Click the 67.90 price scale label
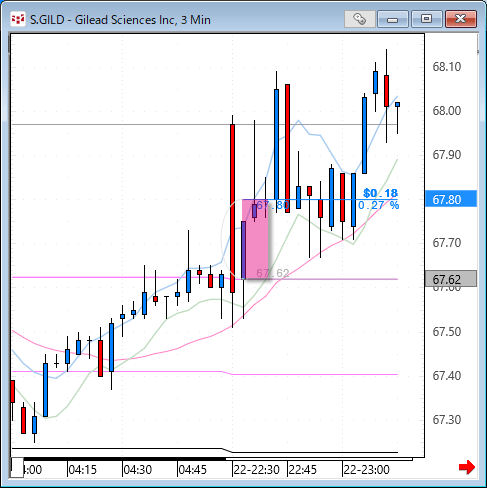This screenshot has height=488, width=487. click(x=446, y=155)
